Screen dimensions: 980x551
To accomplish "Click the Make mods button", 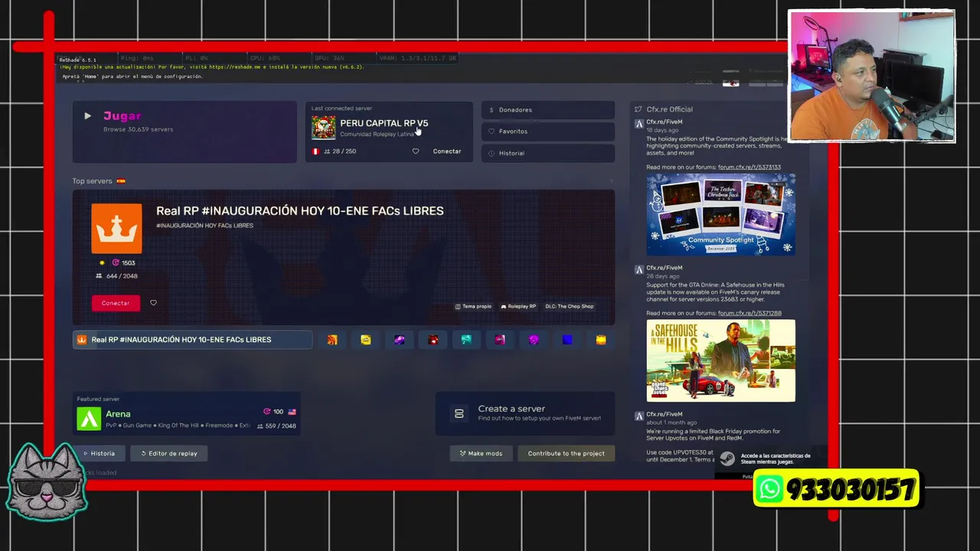I will coord(482,454).
